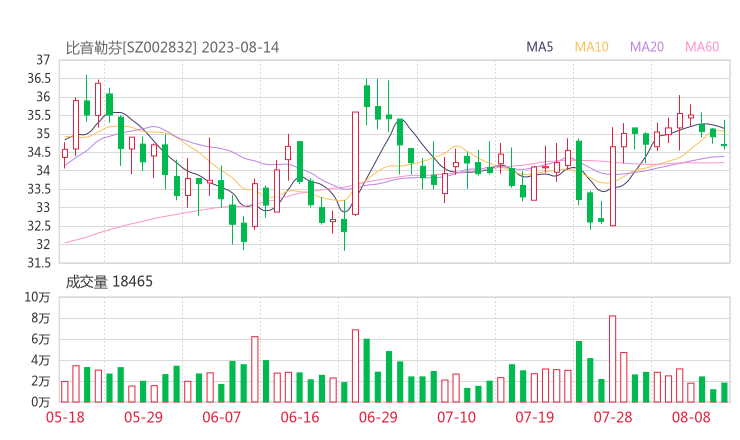The width and height of the screenshot is (740, 440).
Task: Click the 8万 volume axis label
Action: point(41,318)
